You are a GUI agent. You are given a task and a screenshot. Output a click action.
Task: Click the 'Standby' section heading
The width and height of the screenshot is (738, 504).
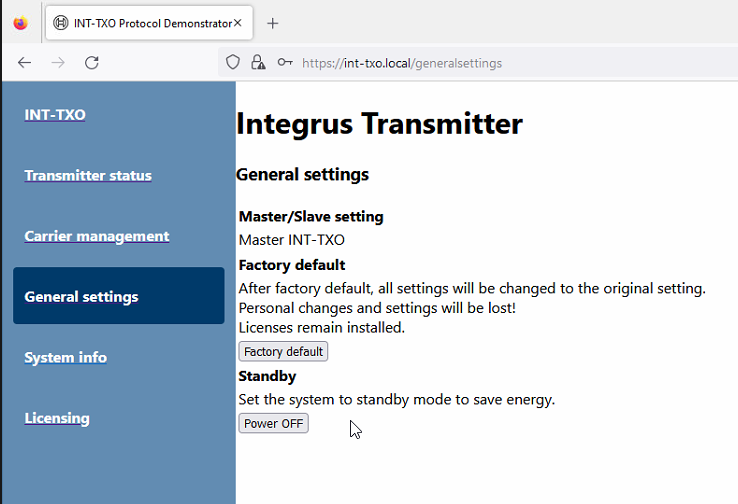tap(267, 376)
